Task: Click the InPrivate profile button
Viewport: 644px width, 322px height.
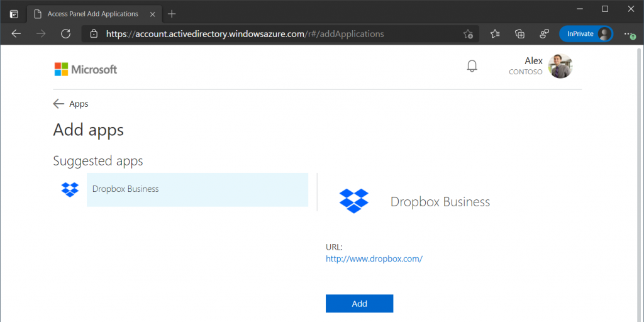Action: tap(586, 34)
